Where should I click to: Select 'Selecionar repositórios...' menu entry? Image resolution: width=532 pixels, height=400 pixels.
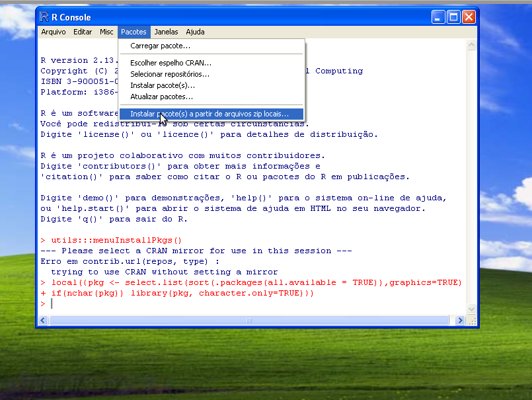(170, 74)
